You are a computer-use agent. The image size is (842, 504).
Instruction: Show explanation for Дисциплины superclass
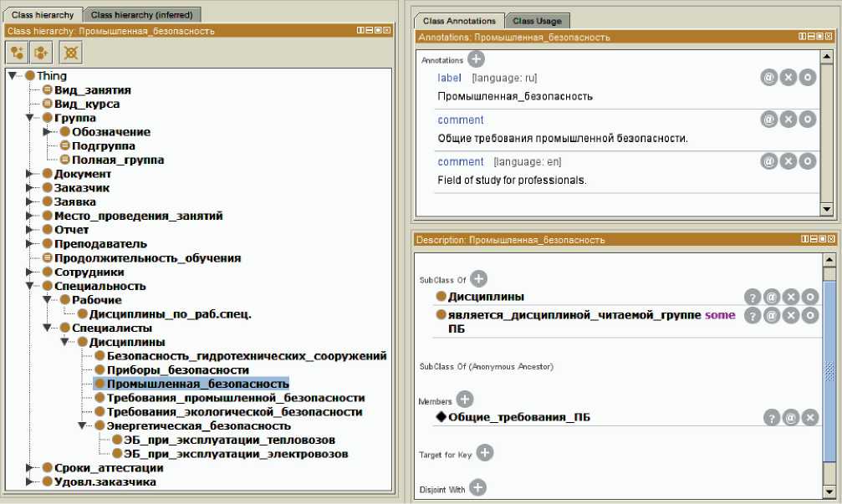click(x=753, y=297)
